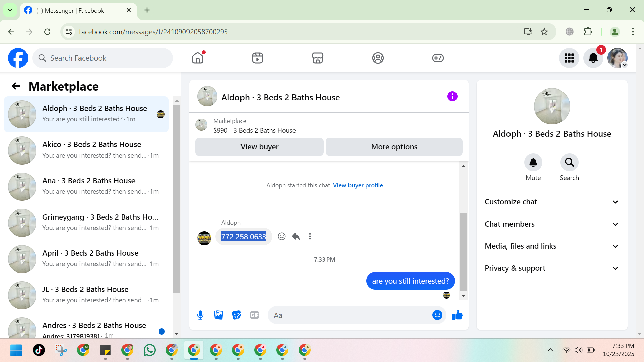Open emoji picker in message box
Image resolution: width=644 pixels, height=362 pixels.
(x=437, y=315)
